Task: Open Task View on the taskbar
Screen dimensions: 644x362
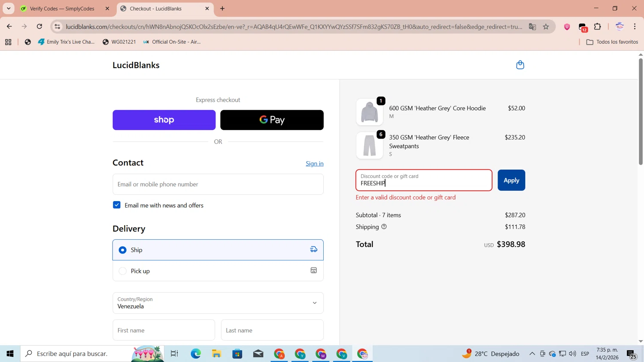Action: [x=174, y=353]
